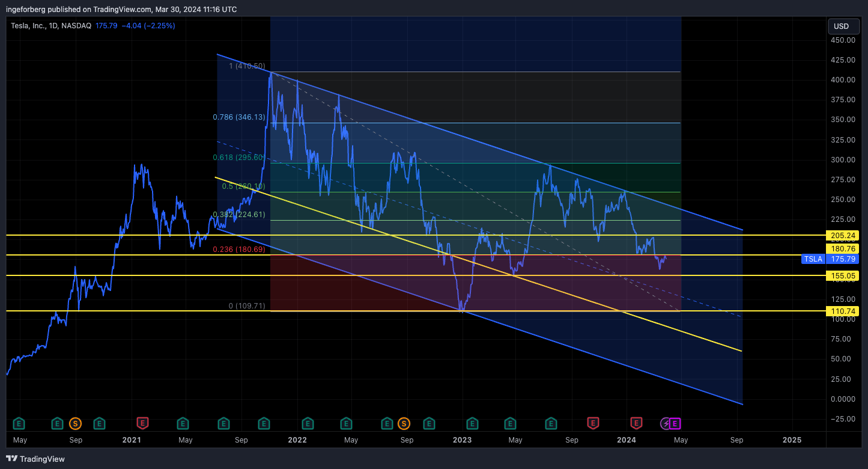Click the blue 175.79 last price label
The image size is (868, 469).
click(x=843, y=259)
